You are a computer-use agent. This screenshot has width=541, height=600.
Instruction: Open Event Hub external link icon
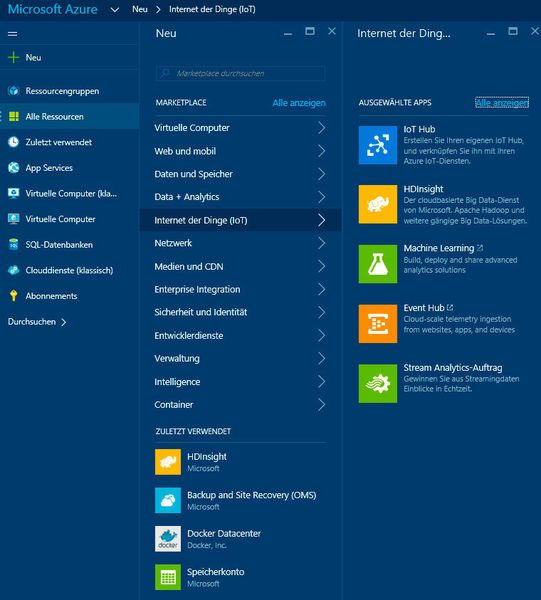click(450, 307)
